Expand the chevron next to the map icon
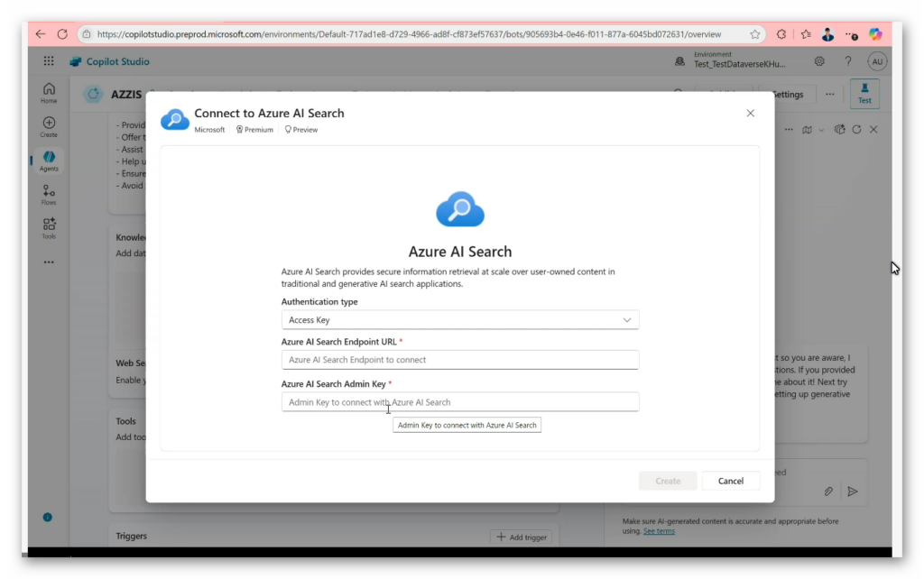This screenshot has height=579, width=924. click(x=821, y=130)
